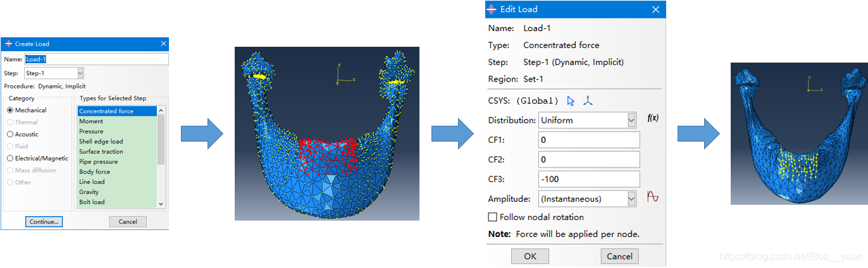Expand the Distribution Uniform dropdown

tap(631, 120)
